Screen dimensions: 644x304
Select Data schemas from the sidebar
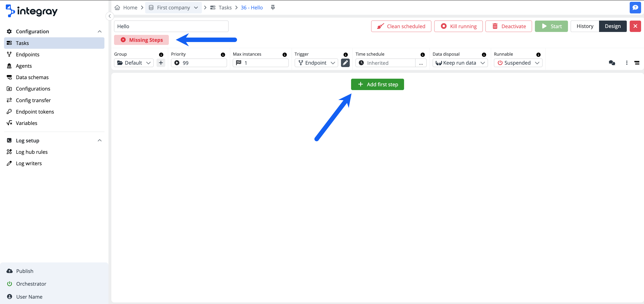pos(32,77)
